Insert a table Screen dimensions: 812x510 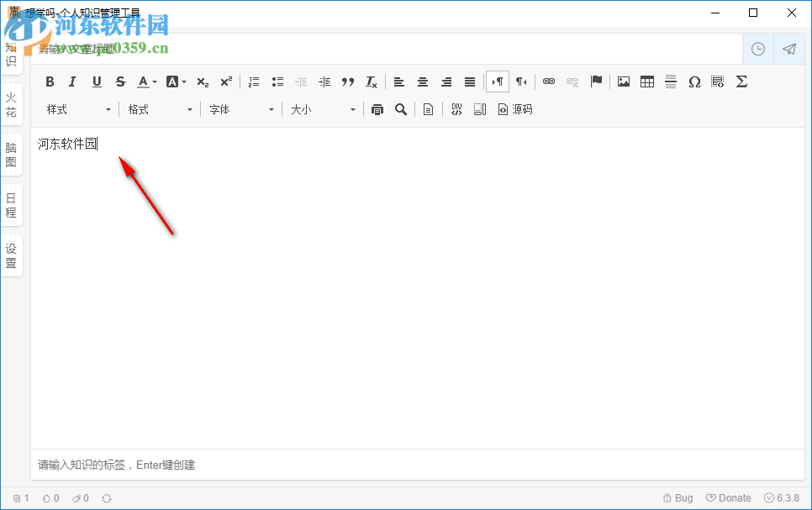pos(646,81)
